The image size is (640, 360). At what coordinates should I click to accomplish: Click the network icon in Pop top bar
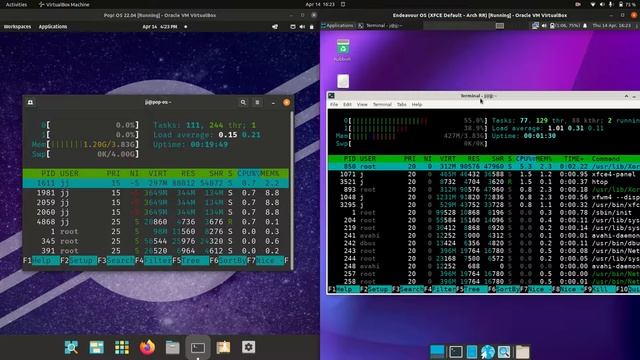pyautogui.click(x=275, y=27)
